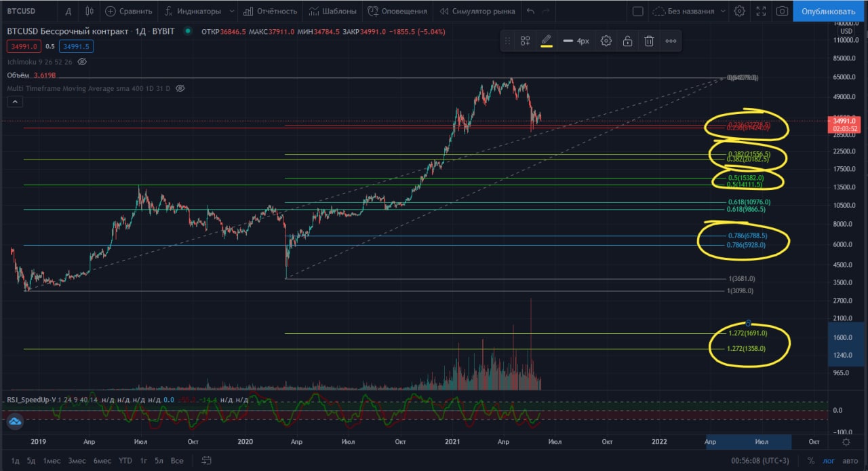Screen dimensions: 868x471
Task: Open the drawing settings gear in floating toolbar
Action: click(606, 41)
